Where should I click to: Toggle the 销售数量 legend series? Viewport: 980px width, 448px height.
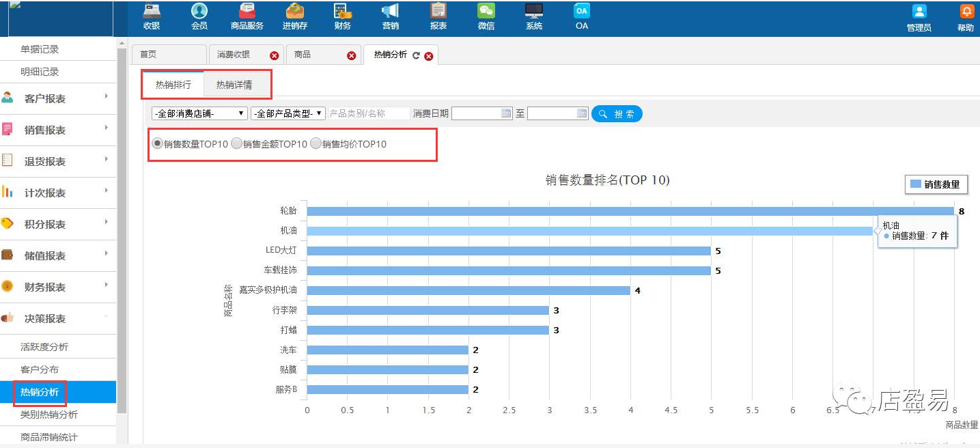click(936, 184)
